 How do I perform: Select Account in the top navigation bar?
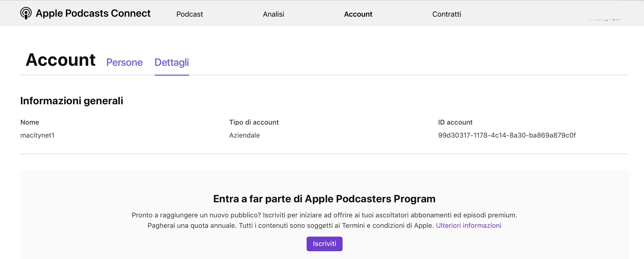point(358,14)
